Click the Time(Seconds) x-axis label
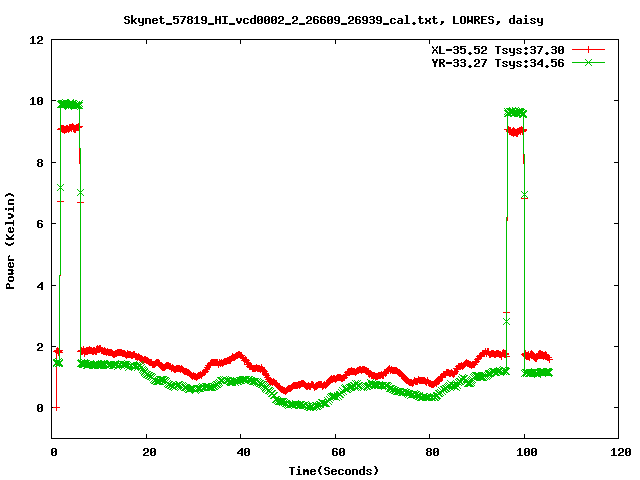Screen dimensions: 640x480 [x=334, y=471]
